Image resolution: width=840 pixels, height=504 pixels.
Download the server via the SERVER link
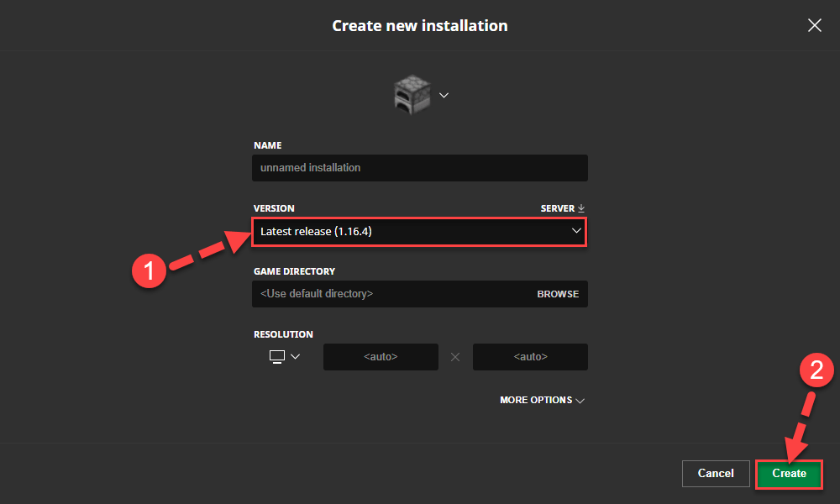[562, 208]
